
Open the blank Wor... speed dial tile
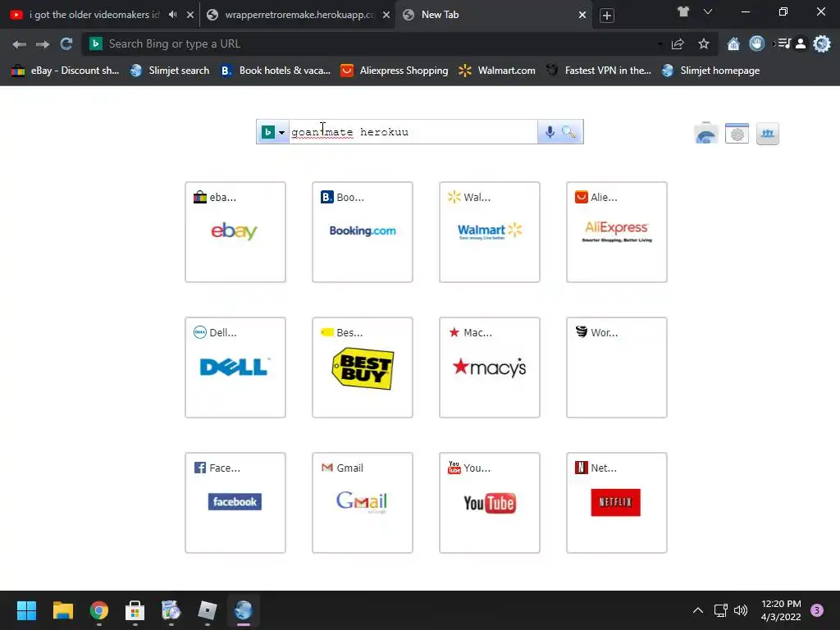617,367
